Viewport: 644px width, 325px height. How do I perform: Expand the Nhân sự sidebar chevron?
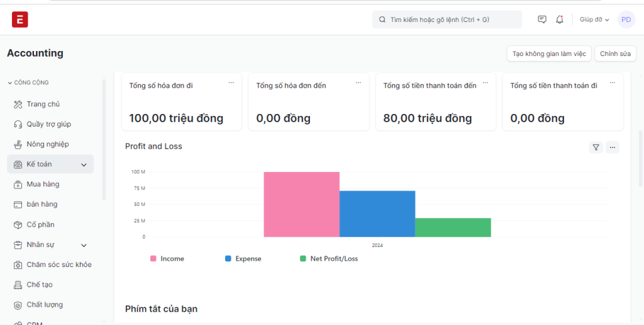point(84,245)
